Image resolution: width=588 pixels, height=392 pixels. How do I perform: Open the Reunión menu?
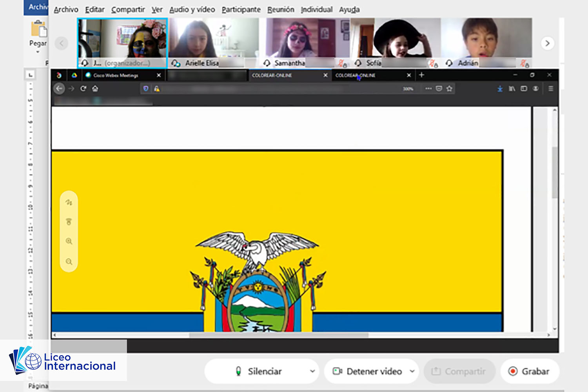[x=281, y=9]
